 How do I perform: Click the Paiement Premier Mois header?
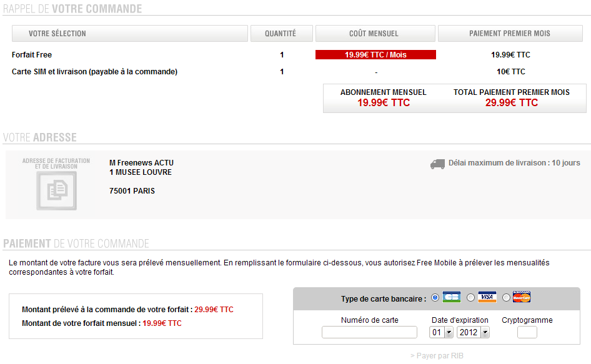(x=510, y=34)
